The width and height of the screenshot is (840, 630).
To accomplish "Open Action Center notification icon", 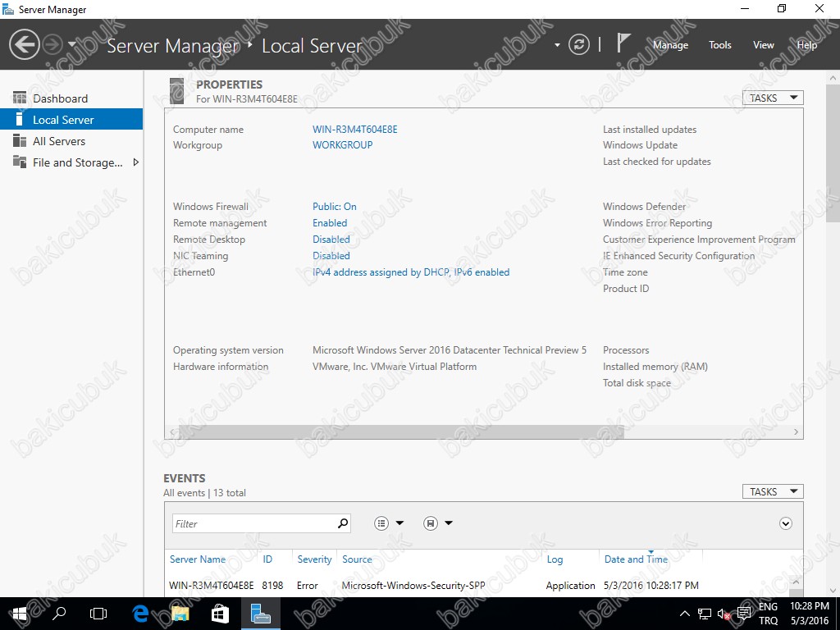I will pos(743,614).
